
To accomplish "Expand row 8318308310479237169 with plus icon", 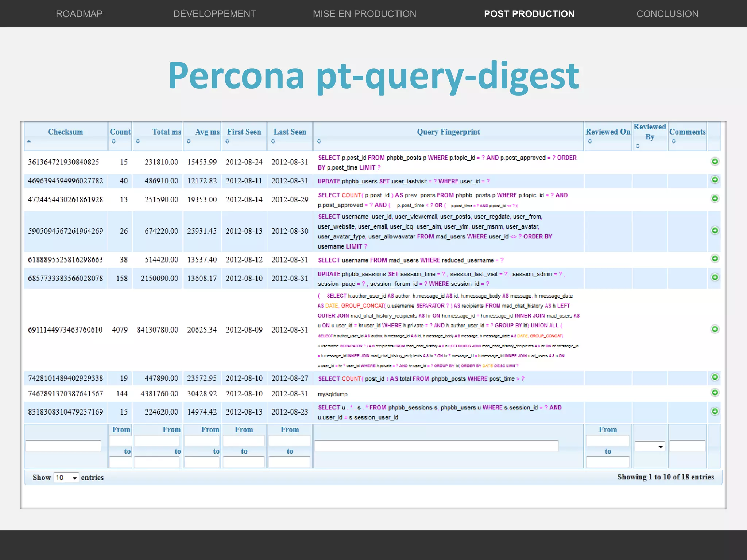I will [x=715, y=411].
